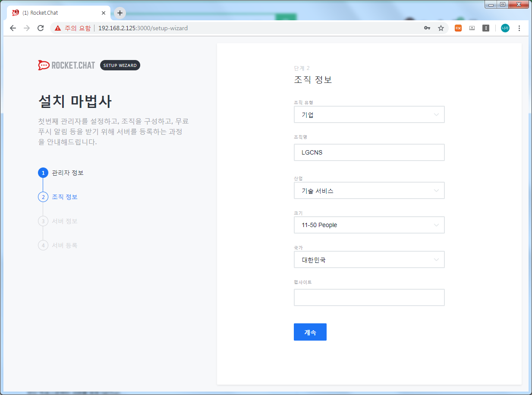Click the 조직명 field containing LGCNS

point(369,152)
